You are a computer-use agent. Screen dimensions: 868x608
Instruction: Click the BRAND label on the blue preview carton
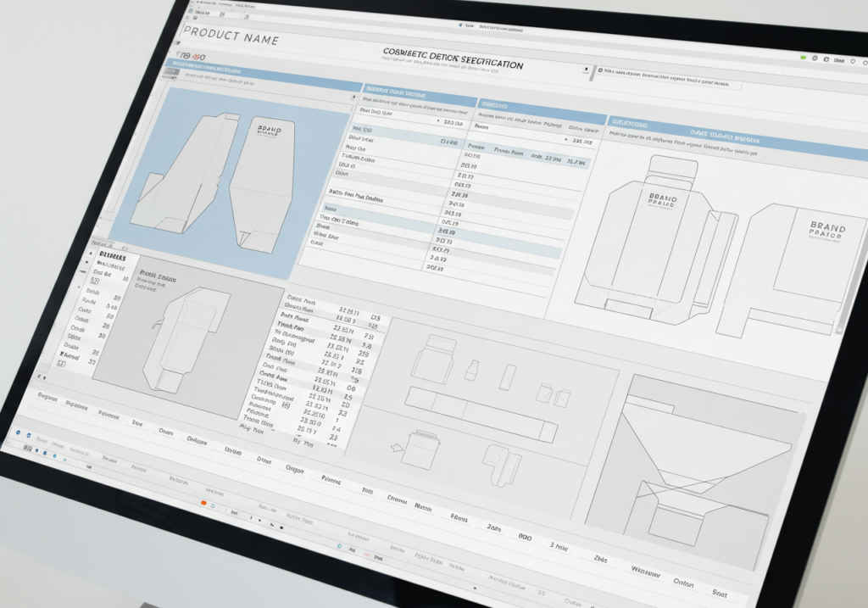(269, 130)
